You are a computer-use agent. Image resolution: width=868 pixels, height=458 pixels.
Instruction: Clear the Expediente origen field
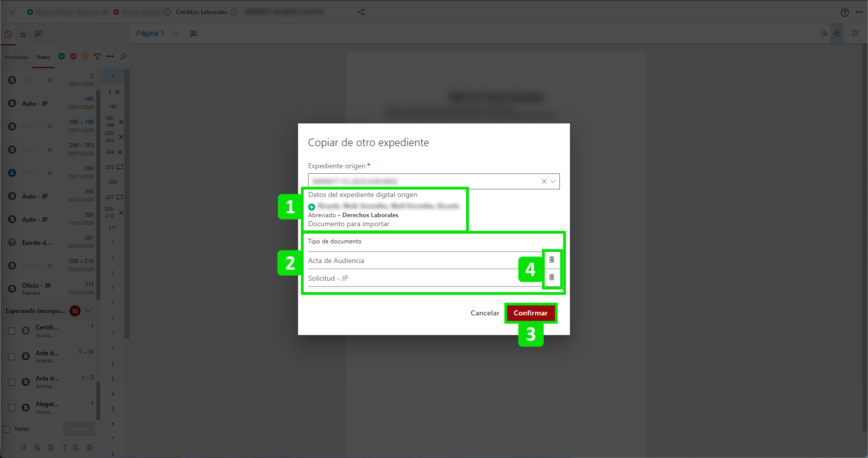[x=544, y=181]
